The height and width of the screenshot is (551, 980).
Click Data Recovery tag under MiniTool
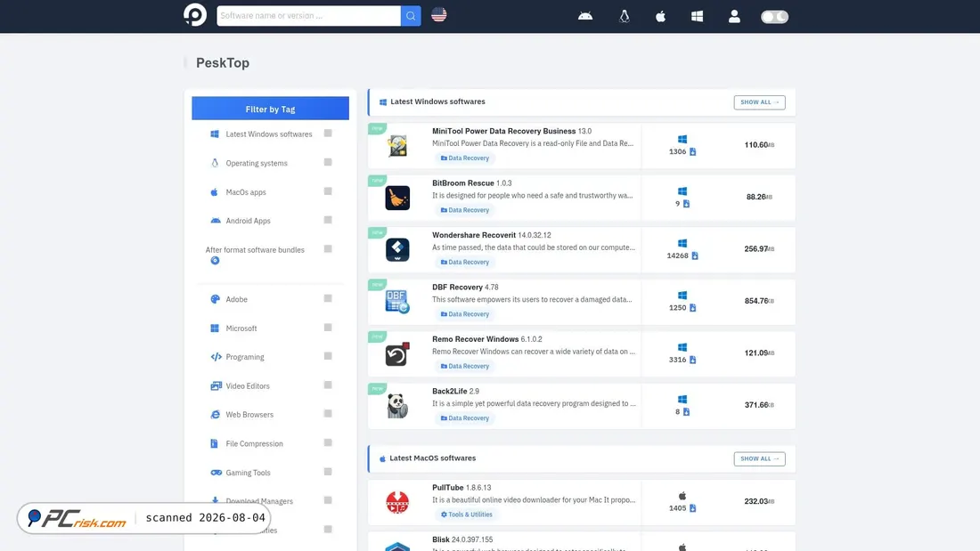(x=465, y=158)
